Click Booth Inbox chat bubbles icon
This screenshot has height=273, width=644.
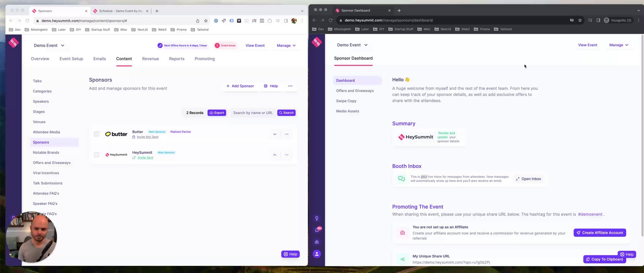click(401, 179)
